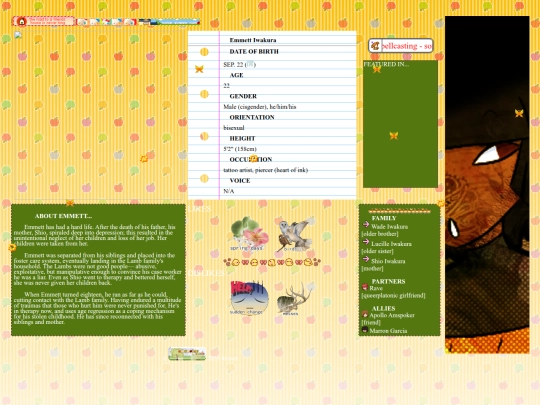Open Wade Iwakura's profile link
Image resolution: width=540 pixels, height=405 pixels.
tap(390, 227)
